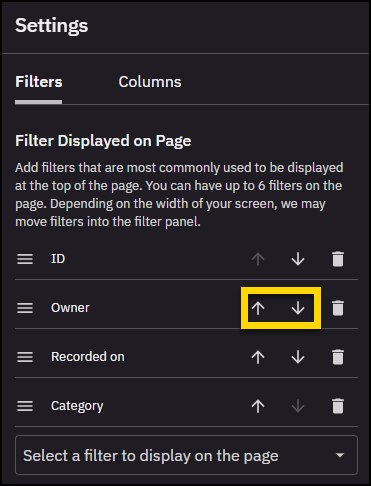This screenshot has width=371, height=486.
Task: Delete the Category filter
Action: tap(338, 406)
